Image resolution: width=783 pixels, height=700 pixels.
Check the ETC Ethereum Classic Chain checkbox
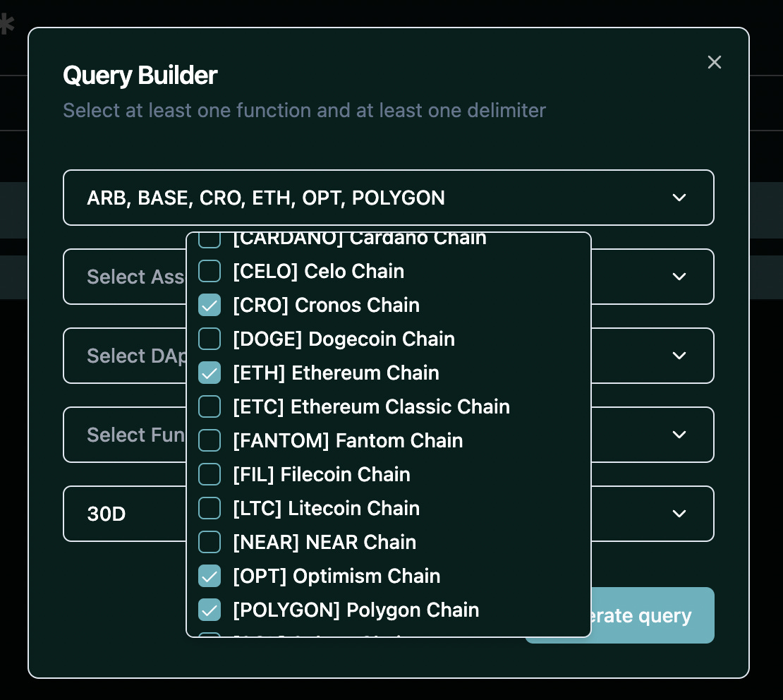click(210, 406)
